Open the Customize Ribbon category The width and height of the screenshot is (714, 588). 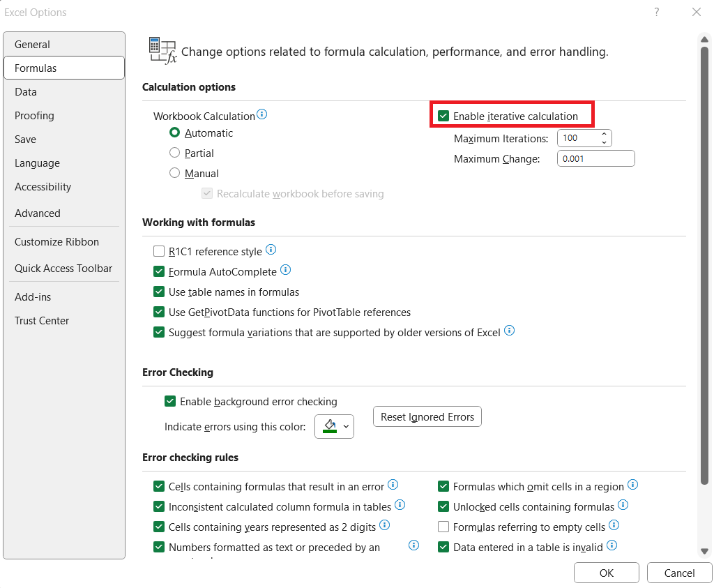tap(64, 242)
